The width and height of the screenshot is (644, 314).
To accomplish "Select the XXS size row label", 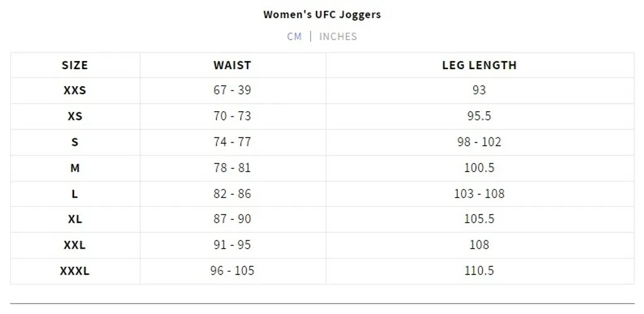I will 75,90.
